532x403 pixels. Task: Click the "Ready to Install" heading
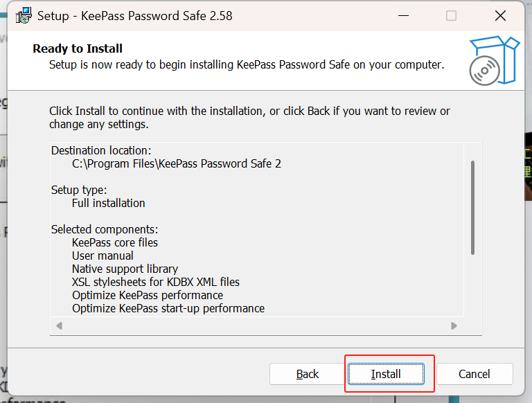click(78, 48)
